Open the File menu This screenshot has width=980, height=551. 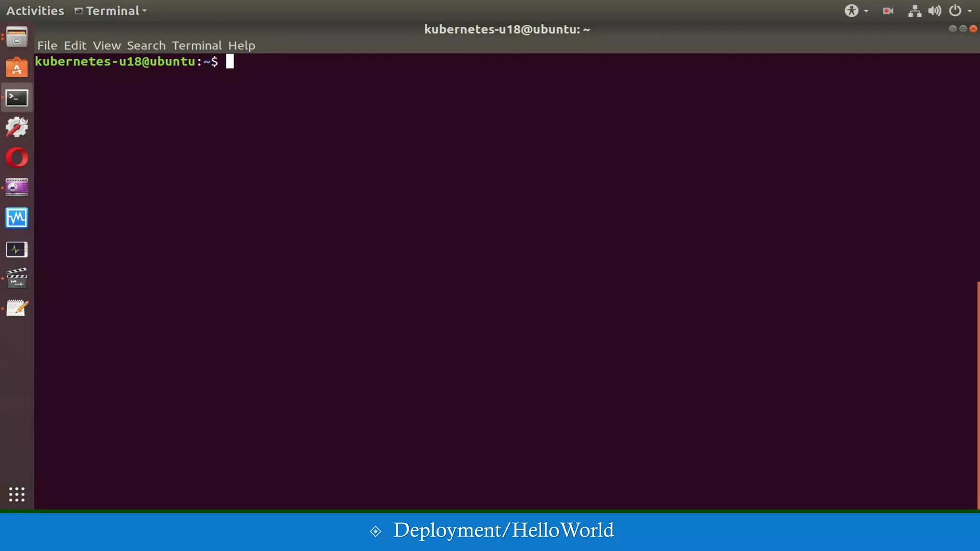coord(47,45)
